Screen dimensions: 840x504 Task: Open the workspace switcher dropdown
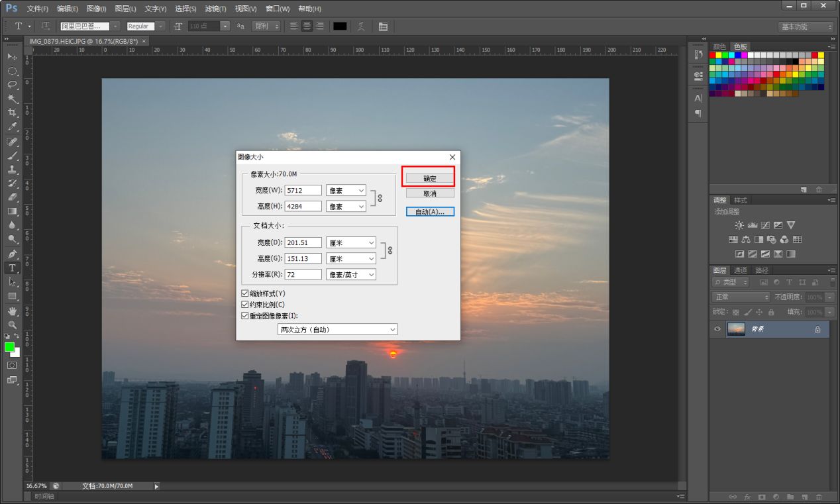tap(806, 26)
